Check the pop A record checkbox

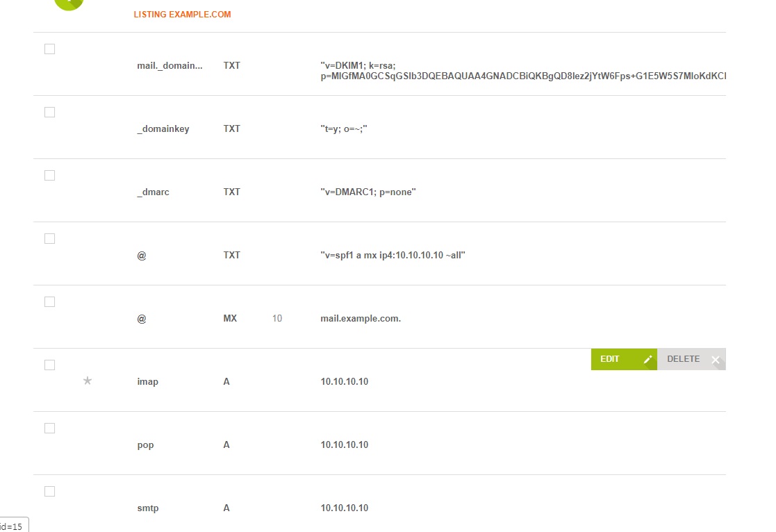tap(49, 429)
